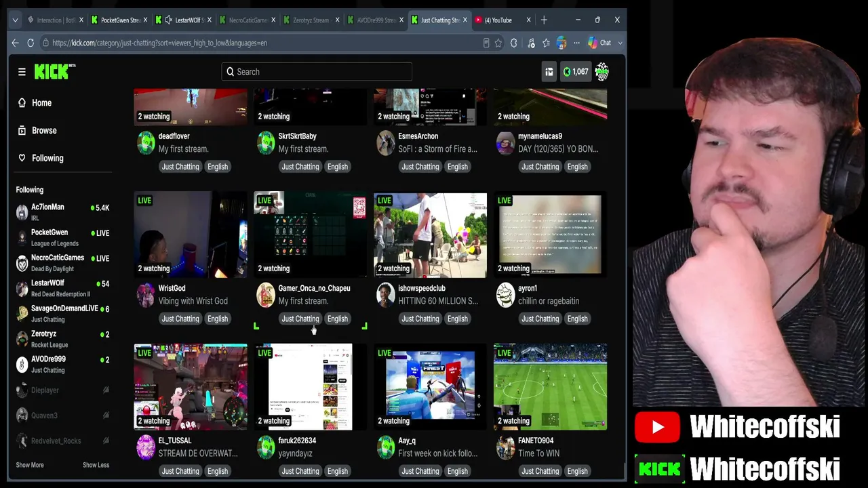Open WristGod channel avatar
The width and height of the screenshot is (868, 488).
146,295
